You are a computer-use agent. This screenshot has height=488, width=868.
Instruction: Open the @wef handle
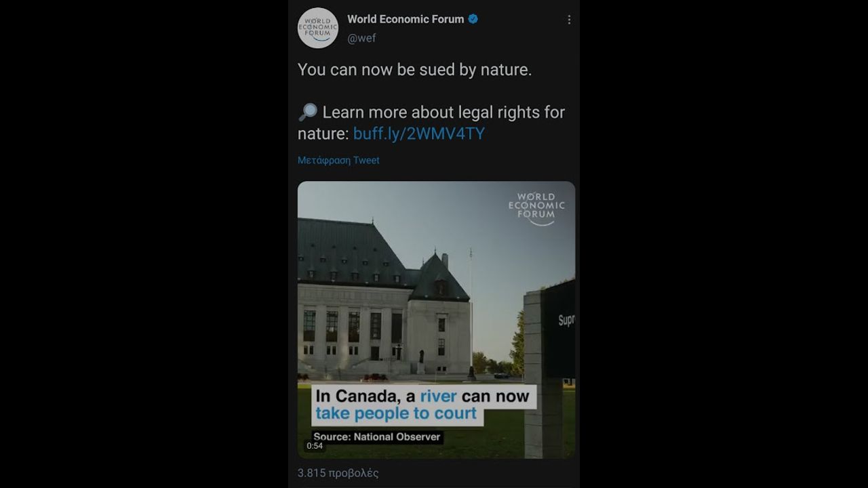tap(361, 38)
